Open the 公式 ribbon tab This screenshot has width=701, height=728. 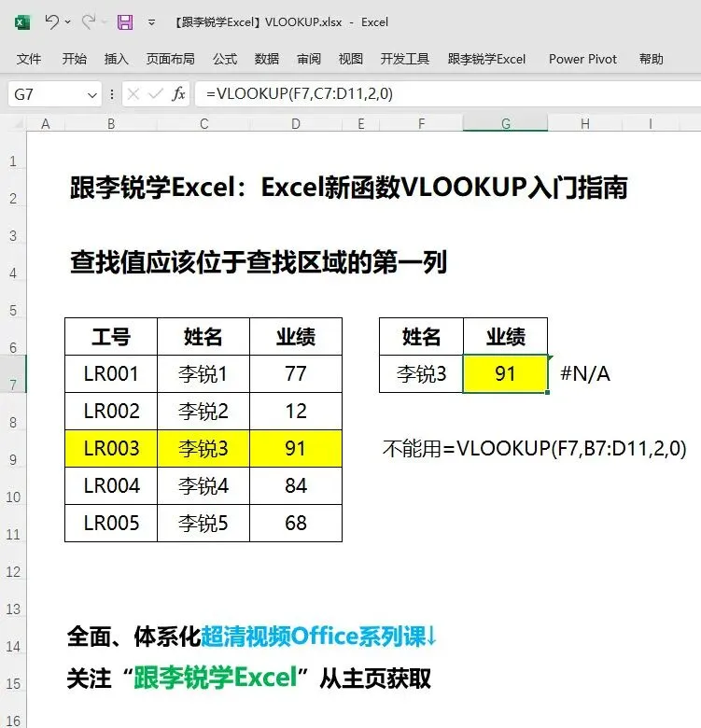pyautogui.click(x=225, y=59)
